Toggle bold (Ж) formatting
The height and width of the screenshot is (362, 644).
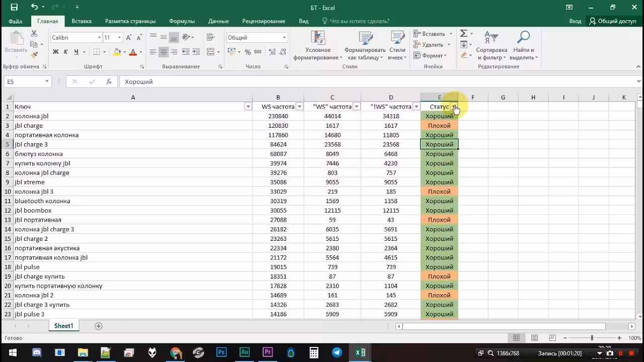(x=55, y=52)
